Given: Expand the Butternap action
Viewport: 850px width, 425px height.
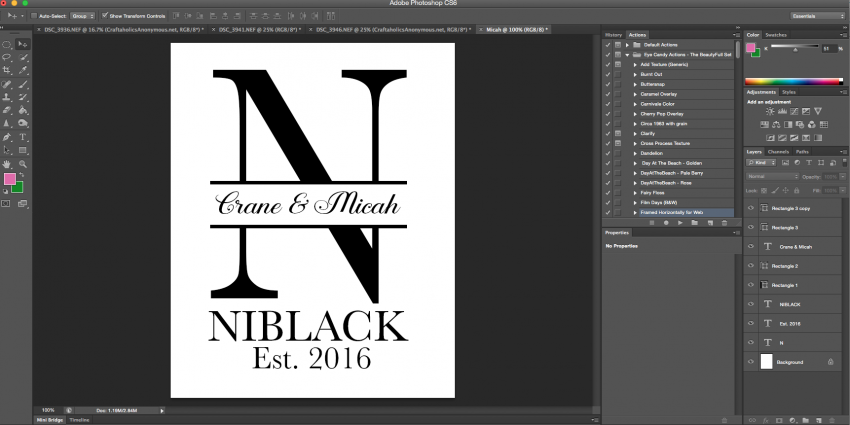Looking at the screenshot, I should click(634, 85).
